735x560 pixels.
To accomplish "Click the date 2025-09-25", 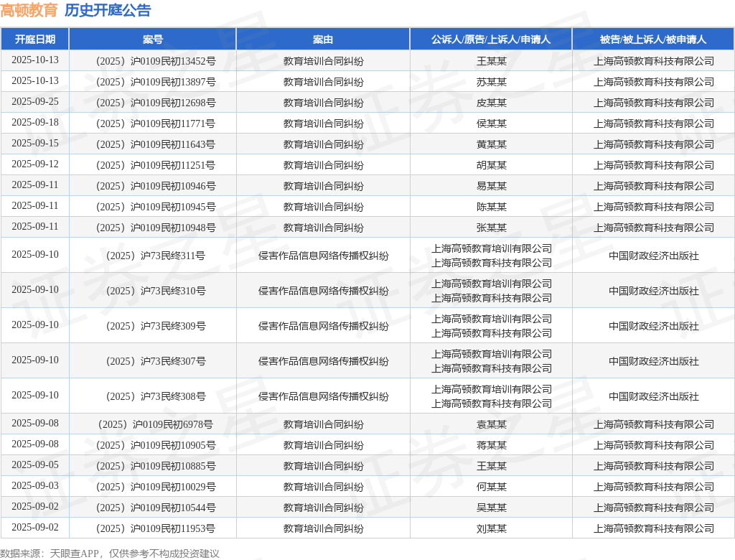I will 35,101.
